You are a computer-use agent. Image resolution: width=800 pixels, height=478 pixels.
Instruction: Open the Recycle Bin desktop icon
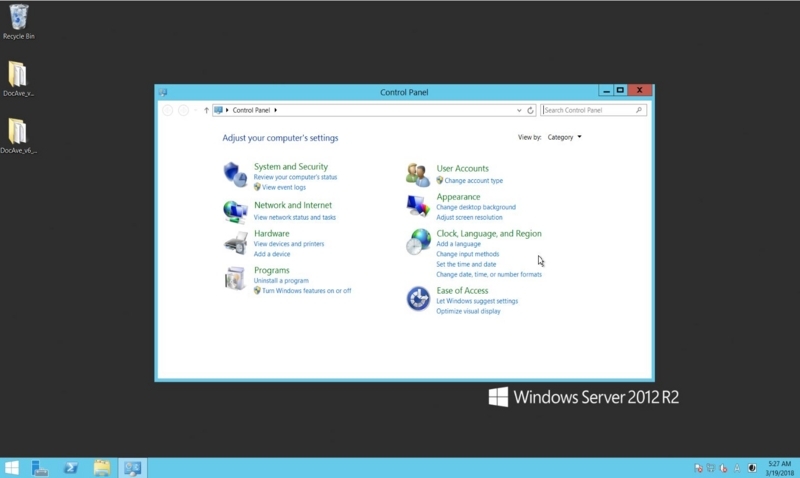click(19, 22)
